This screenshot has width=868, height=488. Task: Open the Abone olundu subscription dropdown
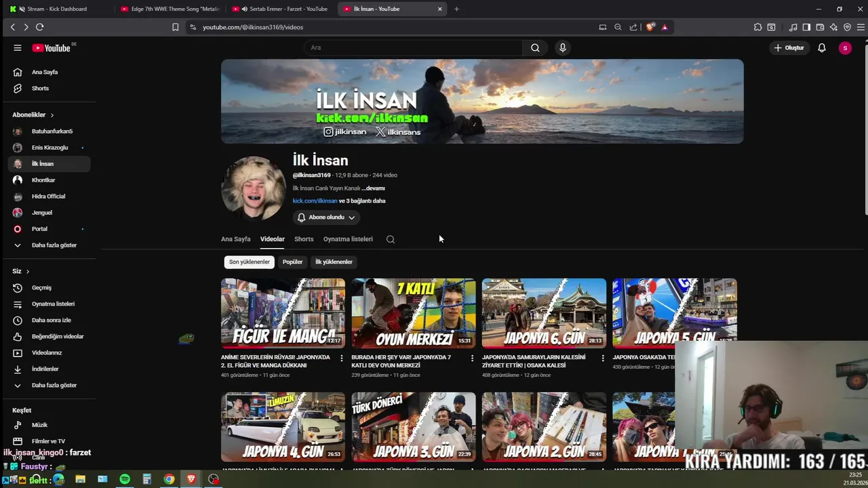click(x=326, y=218)
